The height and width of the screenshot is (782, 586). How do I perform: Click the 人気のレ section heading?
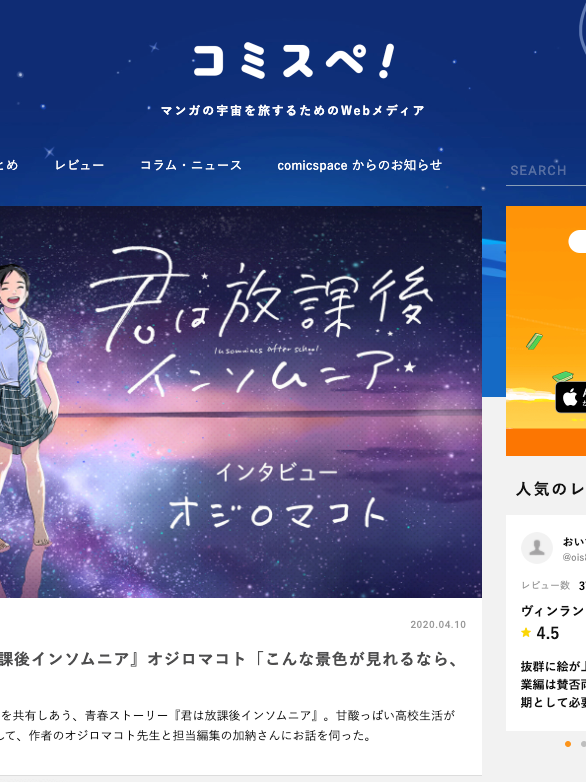pos(551,489)
